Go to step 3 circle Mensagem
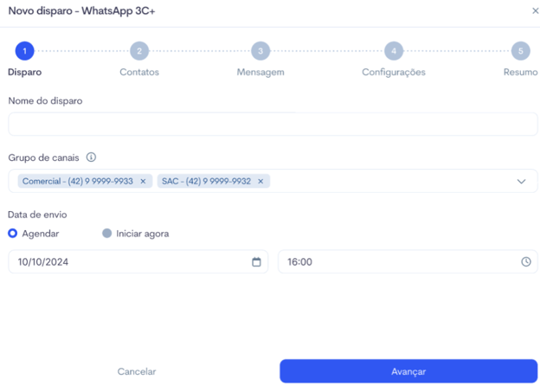540x392 pixels. pyautogui.click(x=260, y=51)
